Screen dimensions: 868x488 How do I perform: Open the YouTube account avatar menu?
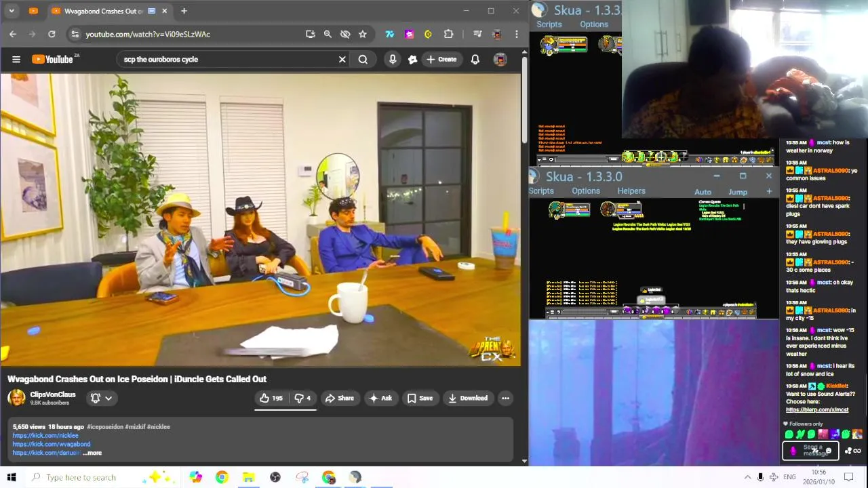500,60
